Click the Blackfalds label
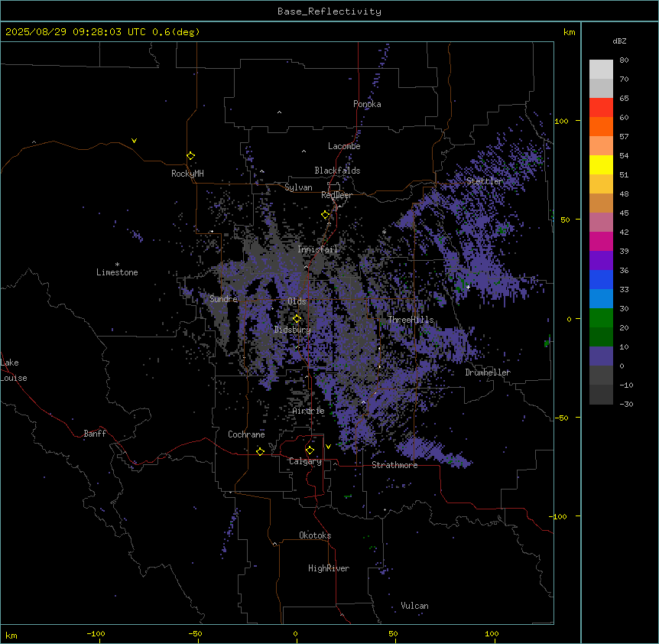The image size is (659, 644). [x=337, y=171]
